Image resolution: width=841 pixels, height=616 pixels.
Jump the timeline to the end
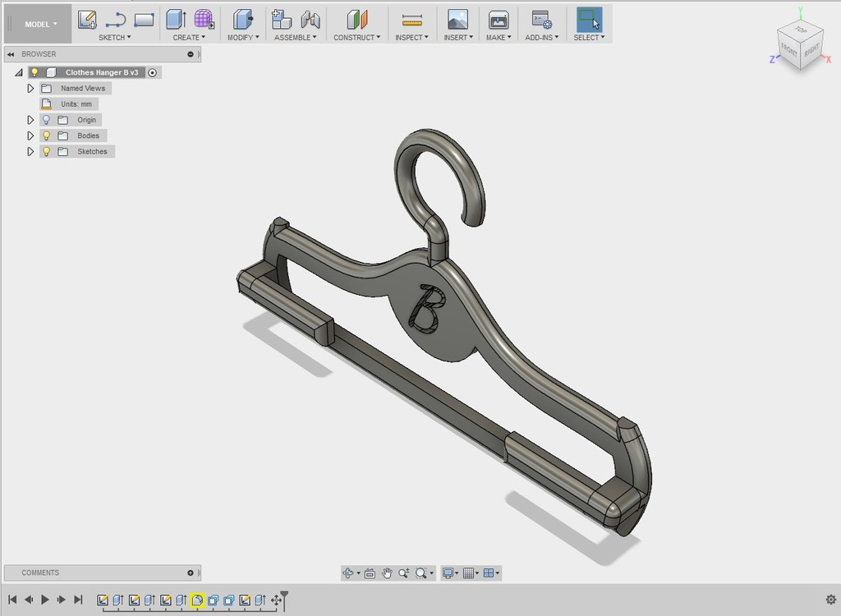[x=78, y=600]
